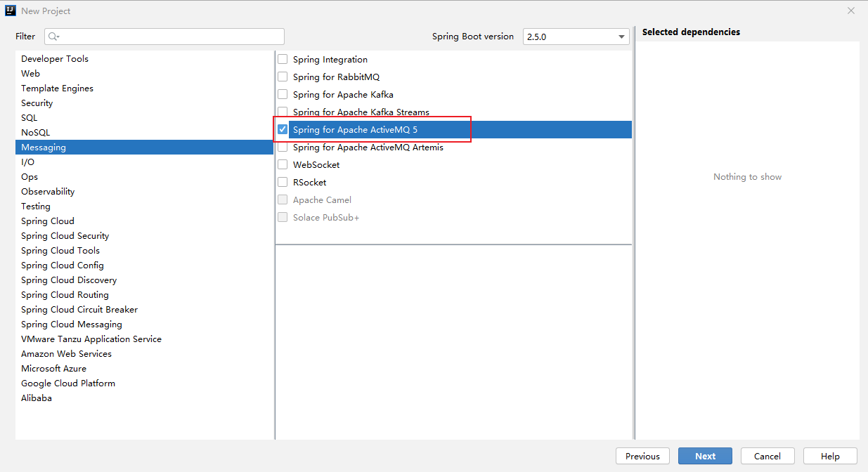Open the I/O category
868x472 pixels.
tap(144, 162)
